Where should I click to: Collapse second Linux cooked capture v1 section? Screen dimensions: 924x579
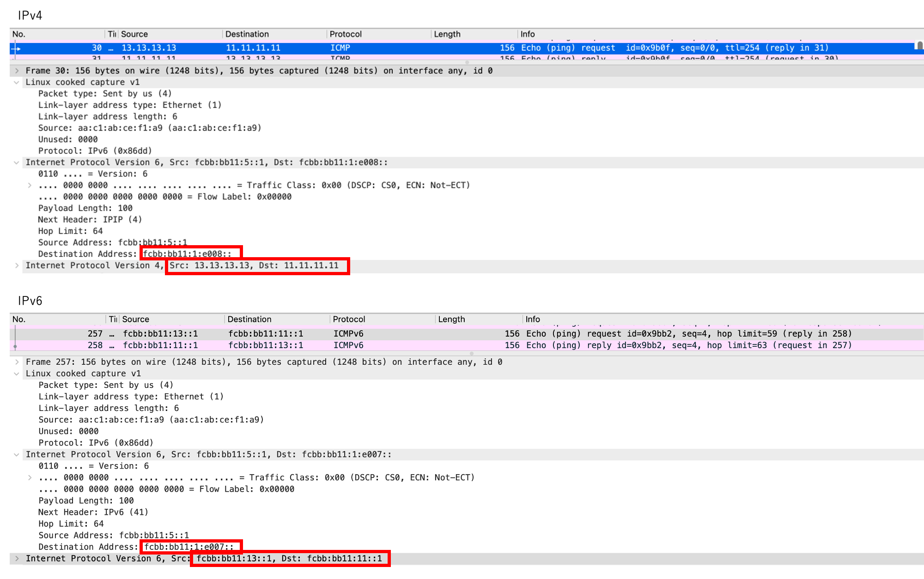17,374
